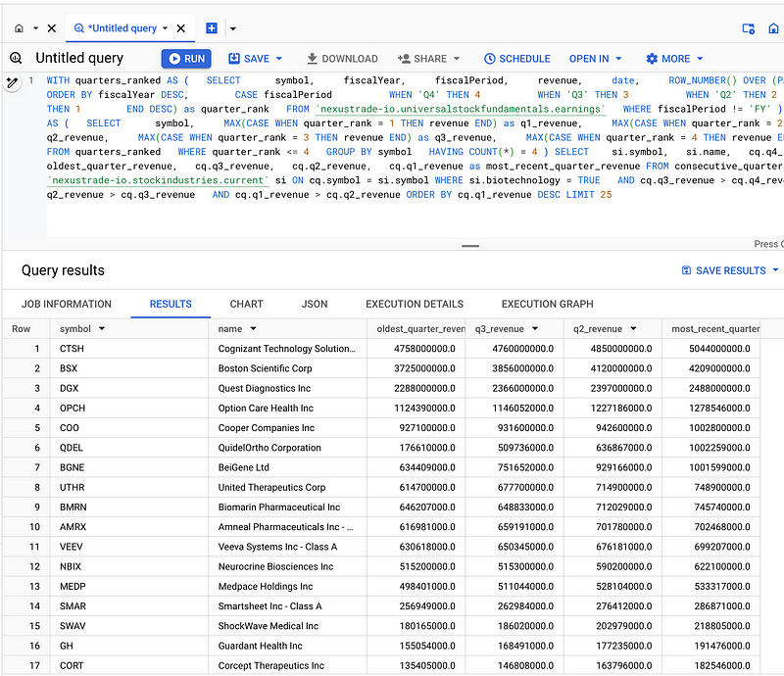
Task: Switch to the CHART tab
Action: tap(246, 304)
